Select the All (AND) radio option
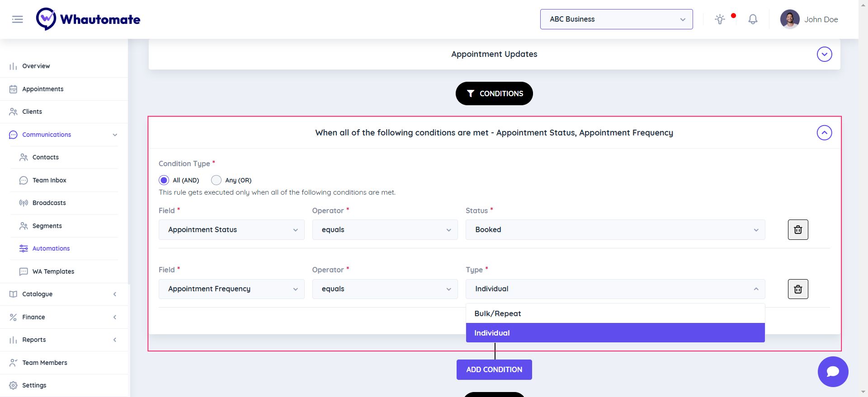The height and width of the screenshot is (397, 868). (164, 180)
